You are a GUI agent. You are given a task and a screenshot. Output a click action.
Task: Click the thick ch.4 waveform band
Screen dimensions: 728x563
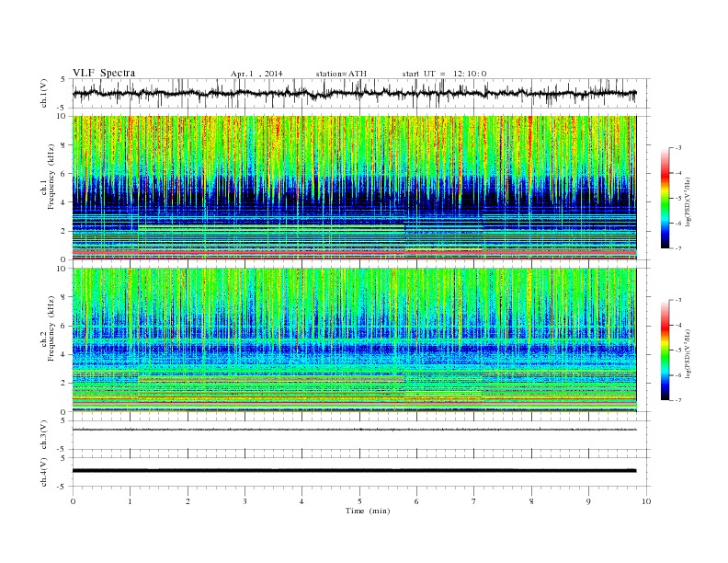354,471
